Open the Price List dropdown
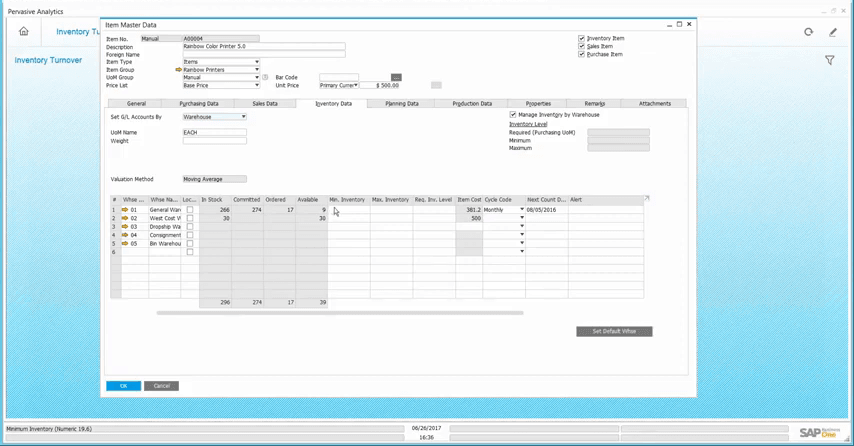 tap(257, 85)
